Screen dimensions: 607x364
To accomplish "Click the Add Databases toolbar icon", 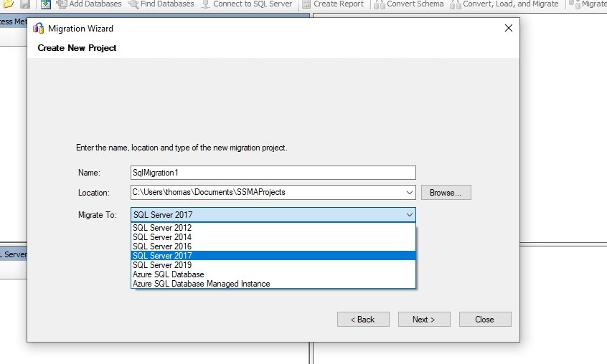I will (62, 4).
